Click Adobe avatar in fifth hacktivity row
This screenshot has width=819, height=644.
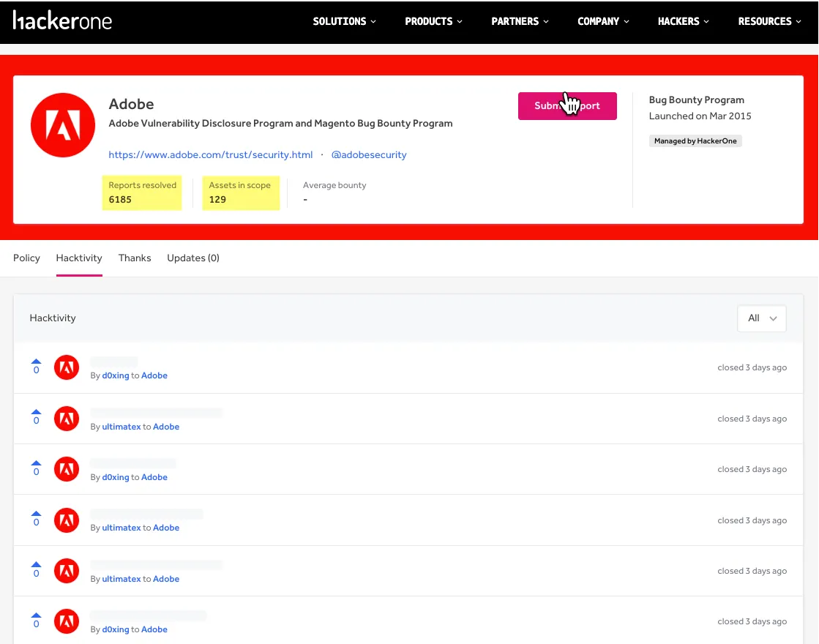[x=67, y=571]
